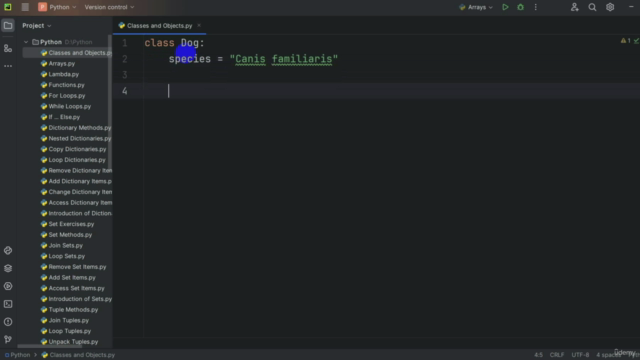The image size is (640, 360).
Task: Close the Classes and Objects.py tab
Action: 199,25
